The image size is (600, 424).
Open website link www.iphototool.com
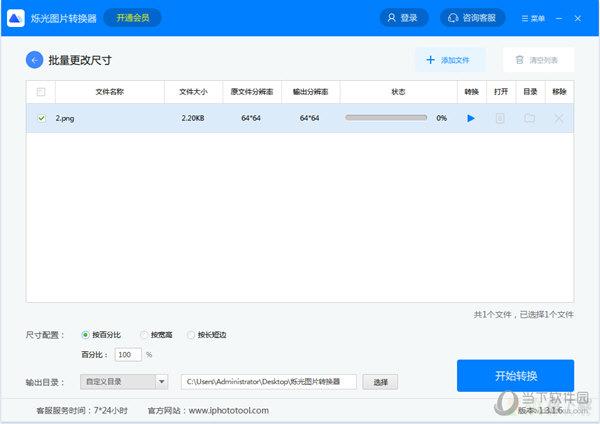coord(228,411)
